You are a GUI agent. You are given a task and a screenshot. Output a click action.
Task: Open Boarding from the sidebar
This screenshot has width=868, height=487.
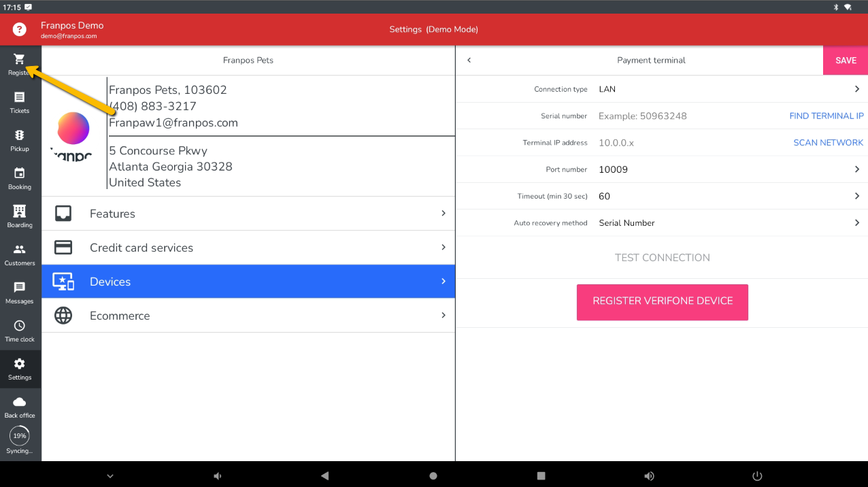tap(19, 212)
